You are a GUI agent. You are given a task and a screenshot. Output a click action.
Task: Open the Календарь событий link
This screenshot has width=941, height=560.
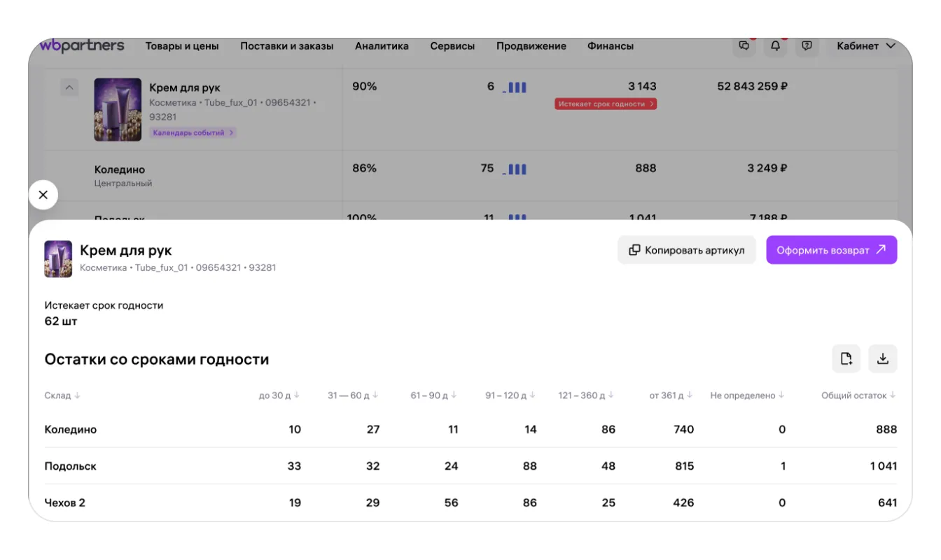193,132
